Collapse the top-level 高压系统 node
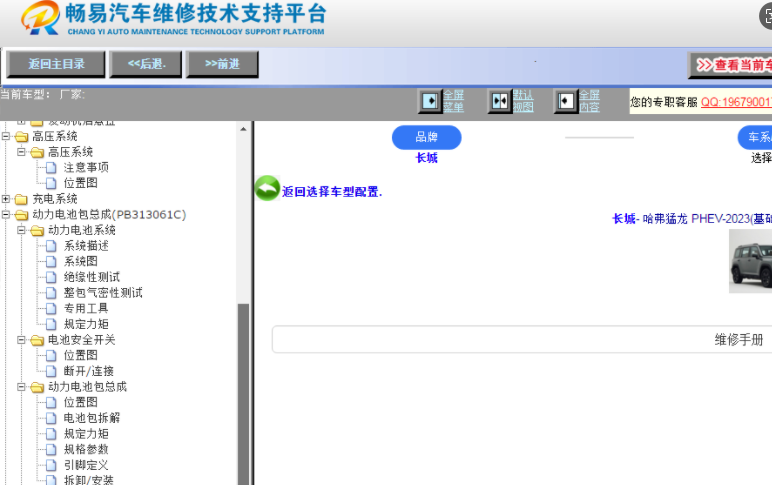This screenshot has width=772, height=485. 6,136
